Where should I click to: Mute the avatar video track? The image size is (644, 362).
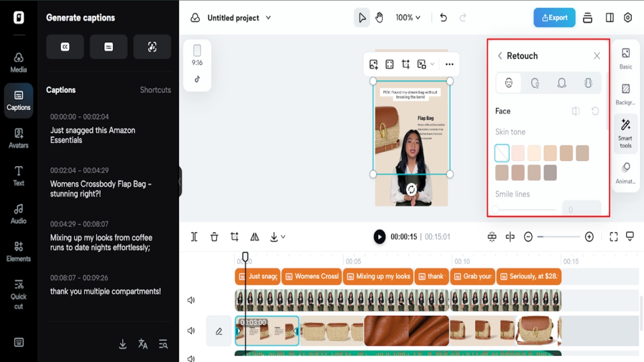coord(191,300)
